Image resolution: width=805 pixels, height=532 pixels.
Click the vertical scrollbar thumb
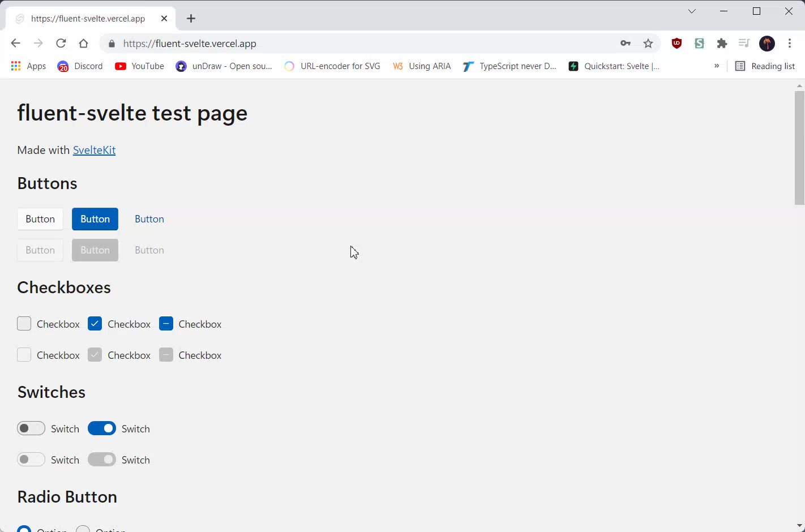799,148
